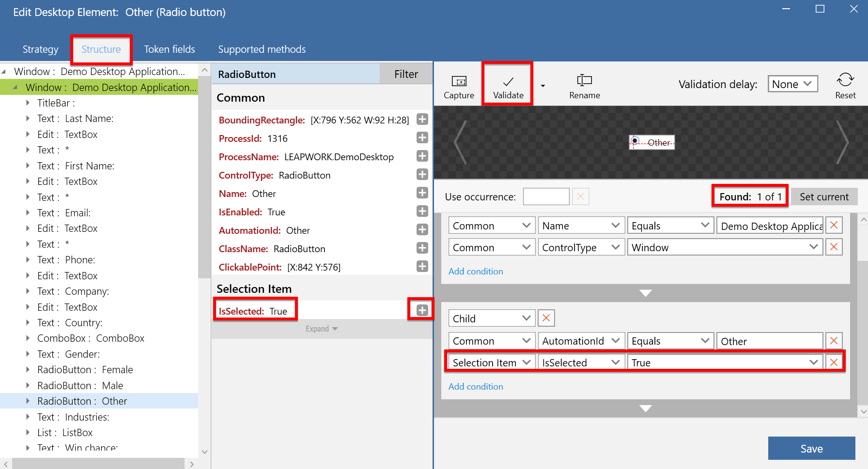Expand the RadioButton Female tree node
Screen dimensions: 868x469
[x=28, y=370]
